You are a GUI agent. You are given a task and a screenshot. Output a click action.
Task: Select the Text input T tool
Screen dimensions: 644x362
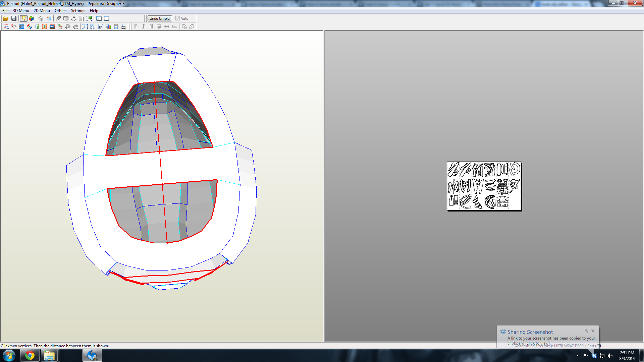pos(44,27)
